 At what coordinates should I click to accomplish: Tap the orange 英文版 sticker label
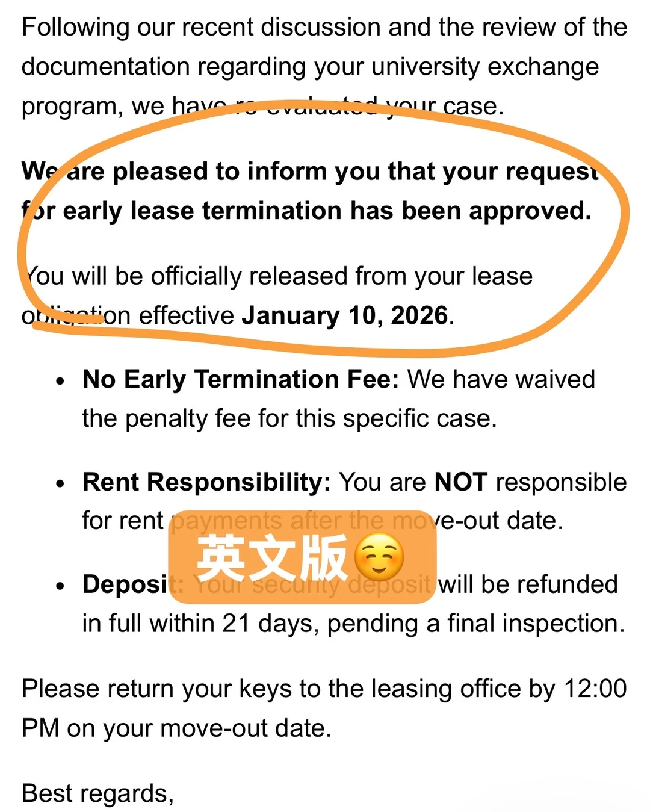[x=302, y=557]
